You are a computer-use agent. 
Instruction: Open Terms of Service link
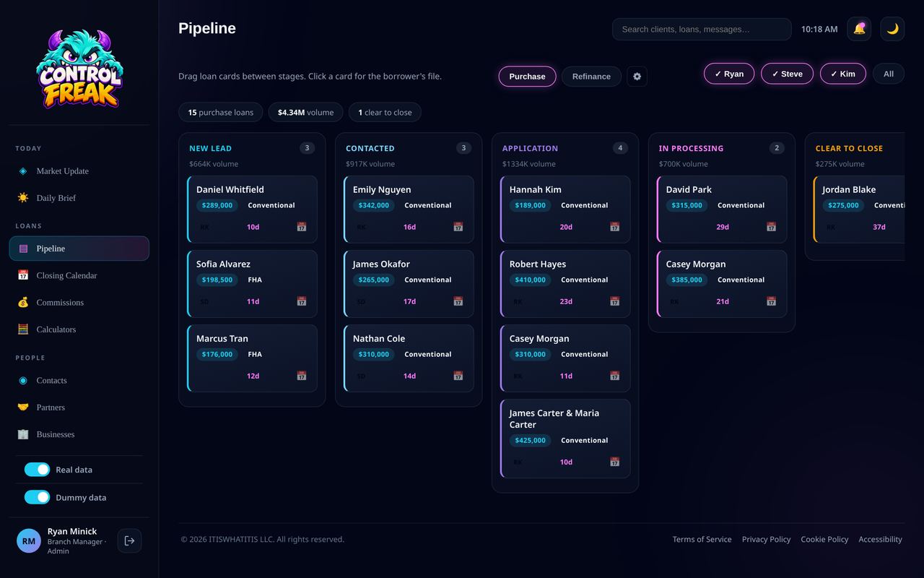[x=702, y=540]
